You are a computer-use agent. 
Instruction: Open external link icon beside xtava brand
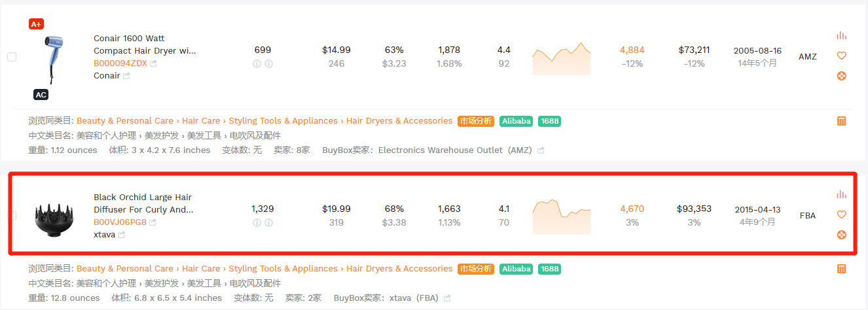pos(122,235)
